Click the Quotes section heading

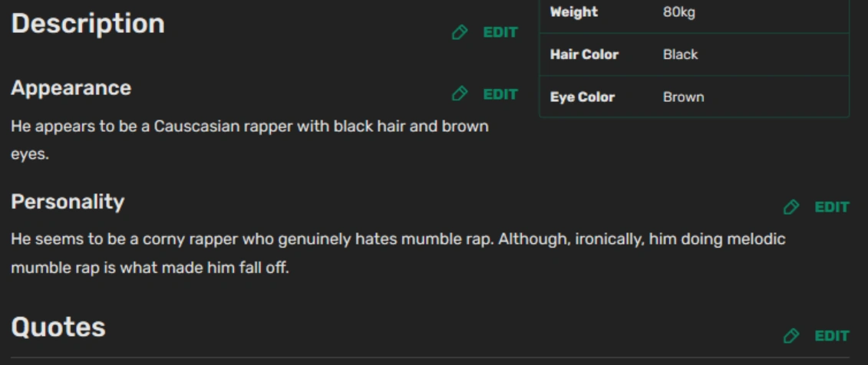click(x=58, y=327)
